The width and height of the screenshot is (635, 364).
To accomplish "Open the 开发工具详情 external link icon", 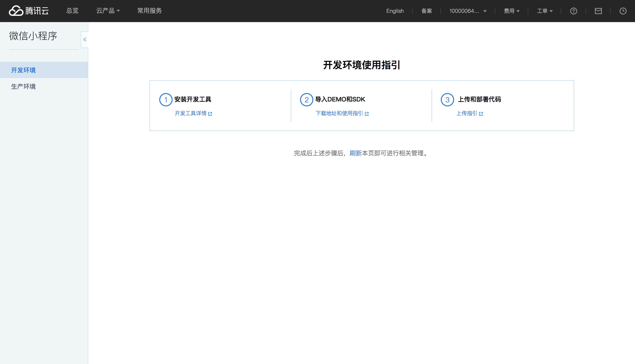I will click(x=210, y=113).
